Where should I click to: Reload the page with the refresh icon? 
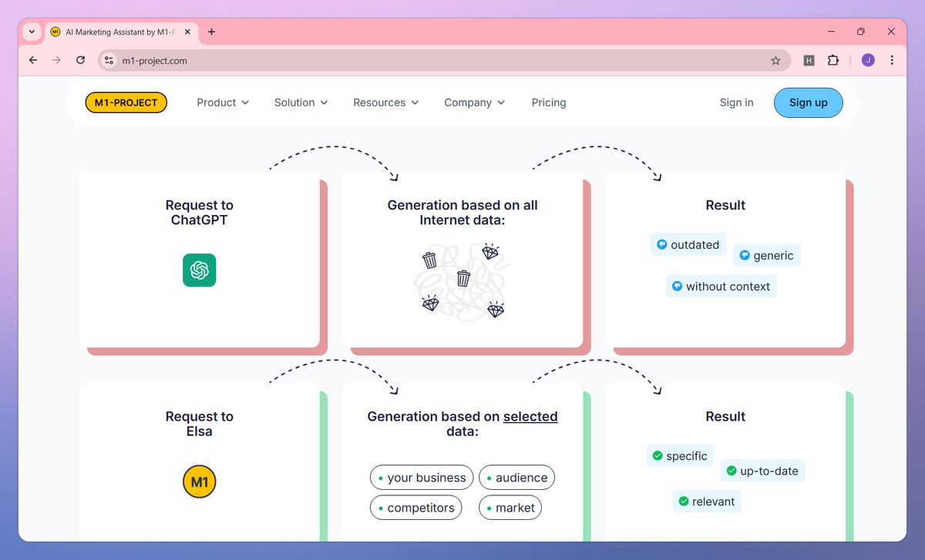[x=80, y=60]
